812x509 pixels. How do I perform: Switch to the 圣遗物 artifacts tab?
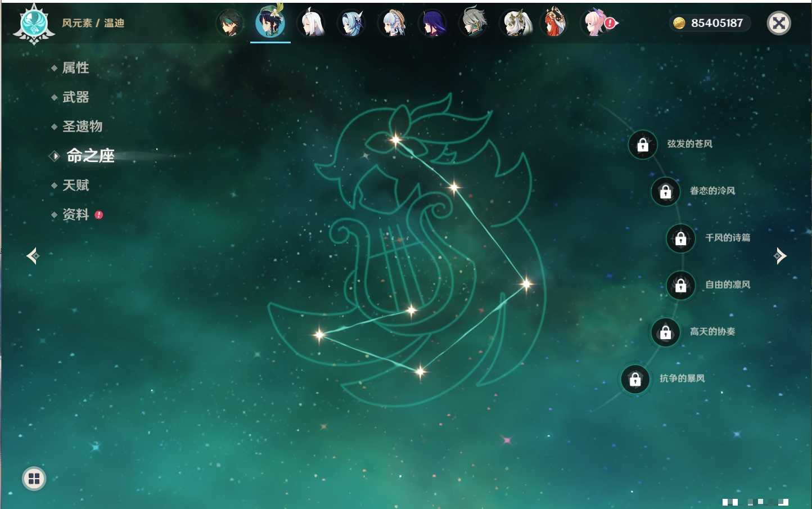82,127
